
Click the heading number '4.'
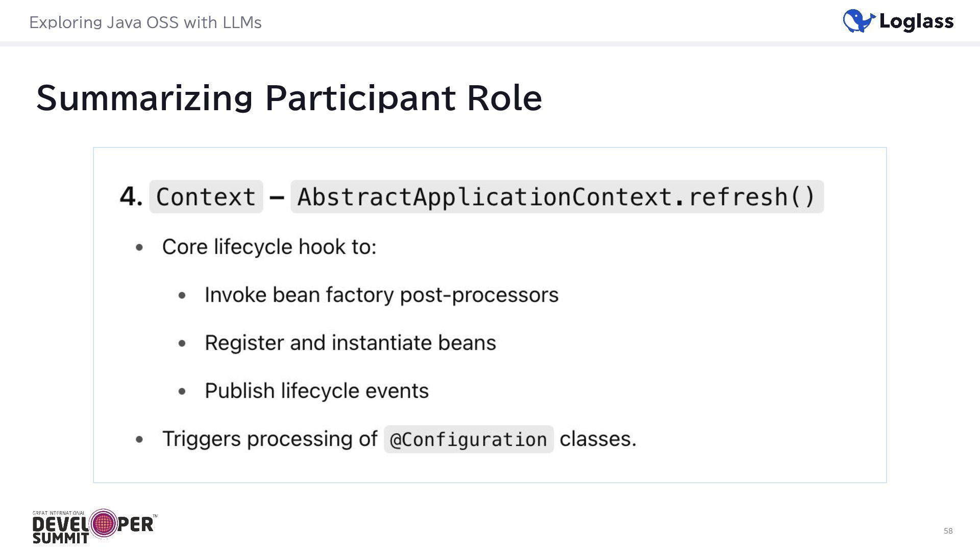click(131, 196)
